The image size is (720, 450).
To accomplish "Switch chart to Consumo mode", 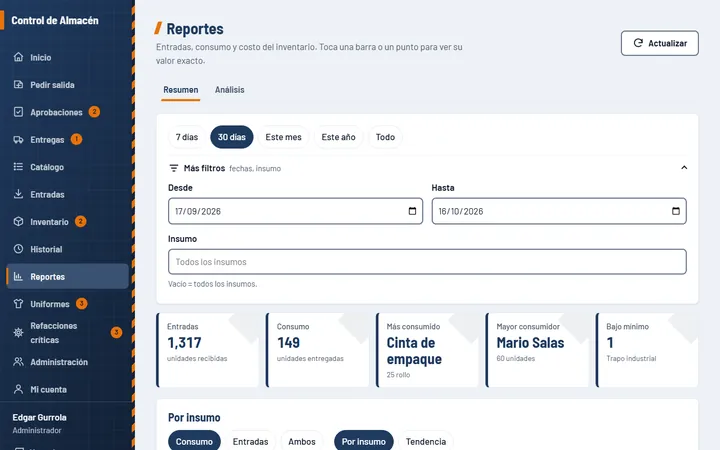I will point(194,441).
